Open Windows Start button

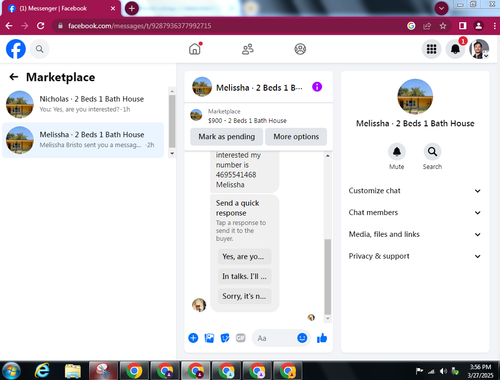tap(11, 371)
